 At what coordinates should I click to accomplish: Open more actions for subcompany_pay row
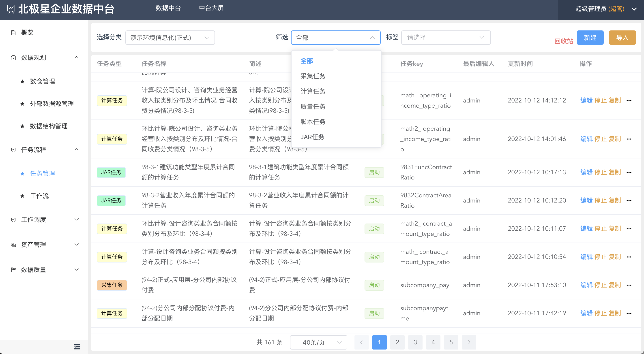(x=629, y=285)
